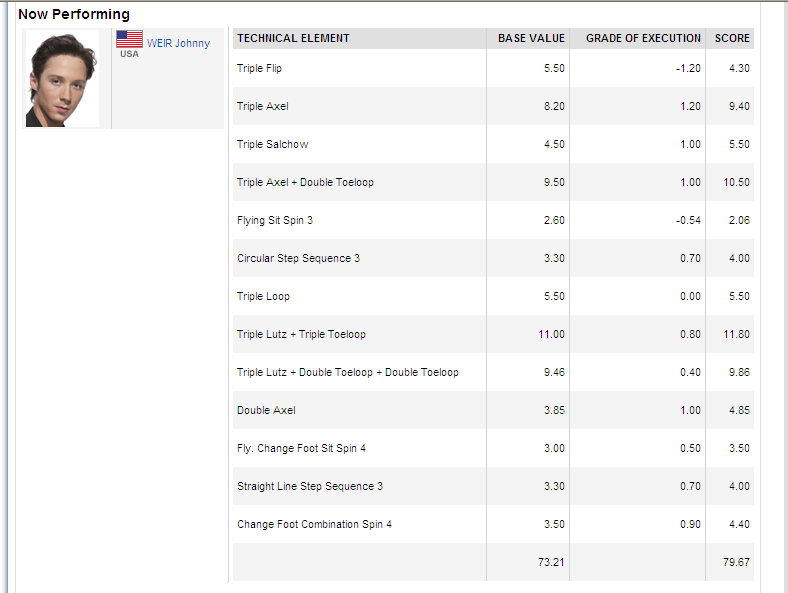Viewport: 788px width, 593px height.
Task: Open the WEIR Johnny skater link
Action: tap(178, 43)
